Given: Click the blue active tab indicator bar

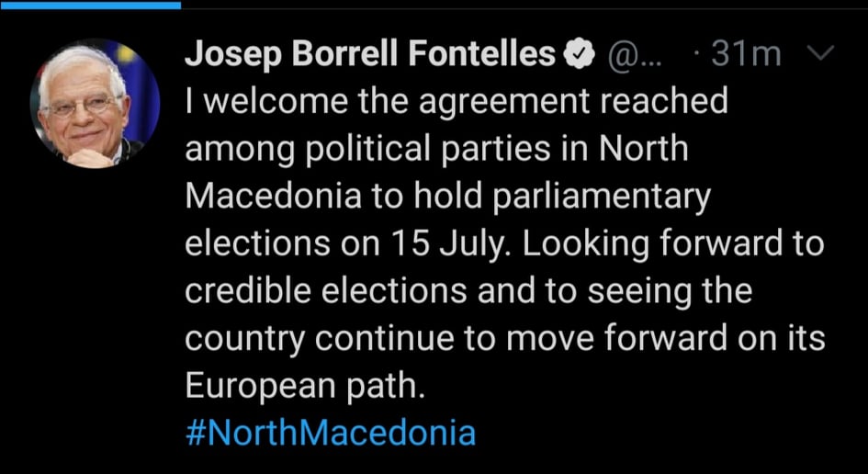Looking at the screenshot, I should [90, 5].
